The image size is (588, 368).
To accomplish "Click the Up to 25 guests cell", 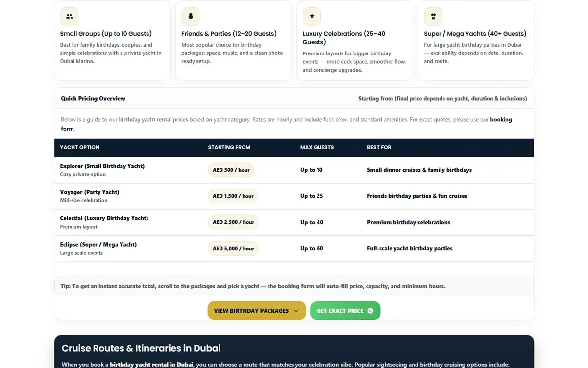I will click(x=312, y=196).
